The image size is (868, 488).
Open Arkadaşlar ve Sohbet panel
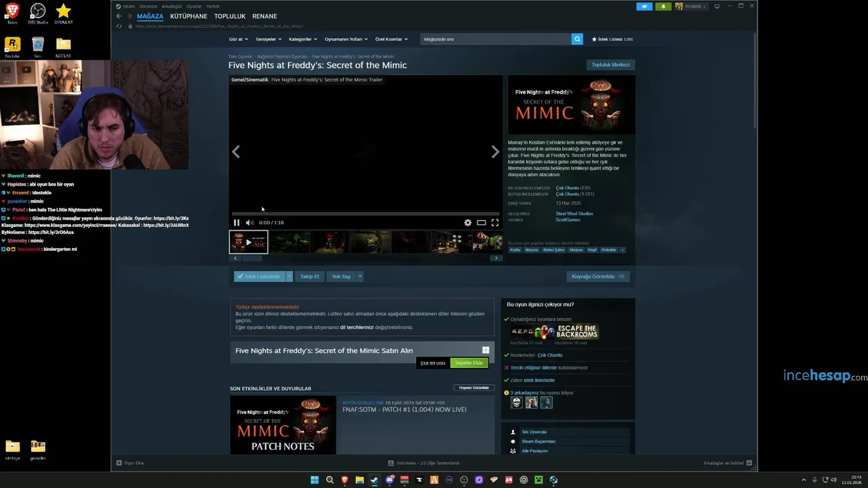point(728,463)
